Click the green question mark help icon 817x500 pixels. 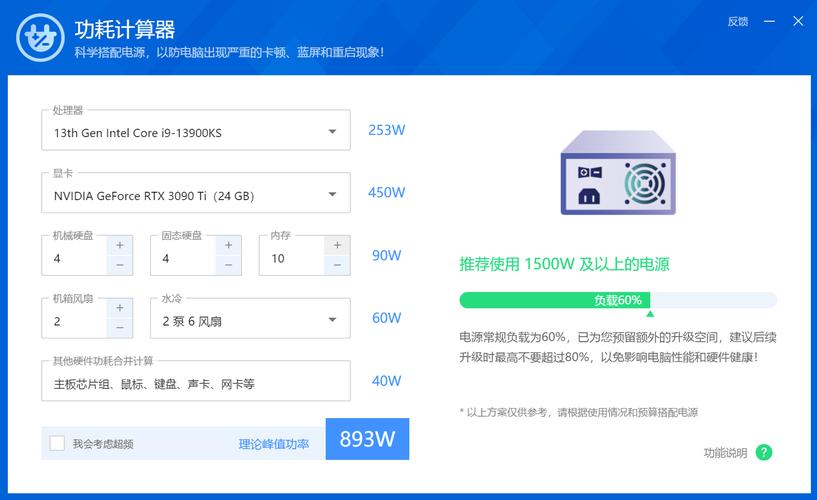[x=764, y=452]
